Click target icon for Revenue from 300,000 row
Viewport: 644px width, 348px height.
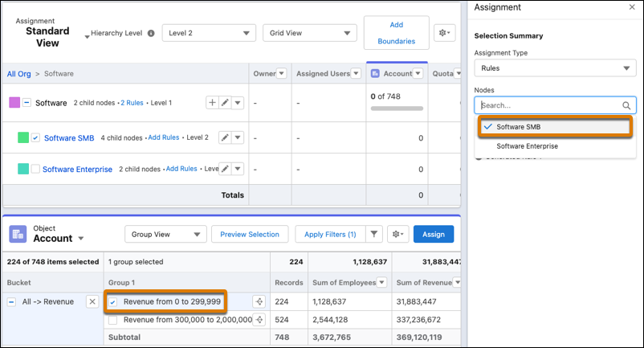pos(259,320)
